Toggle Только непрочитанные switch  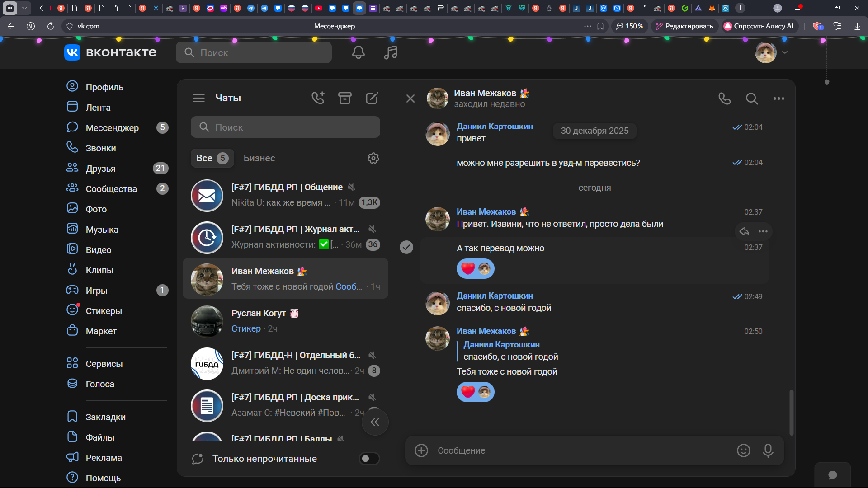click(x=369, y=459)
